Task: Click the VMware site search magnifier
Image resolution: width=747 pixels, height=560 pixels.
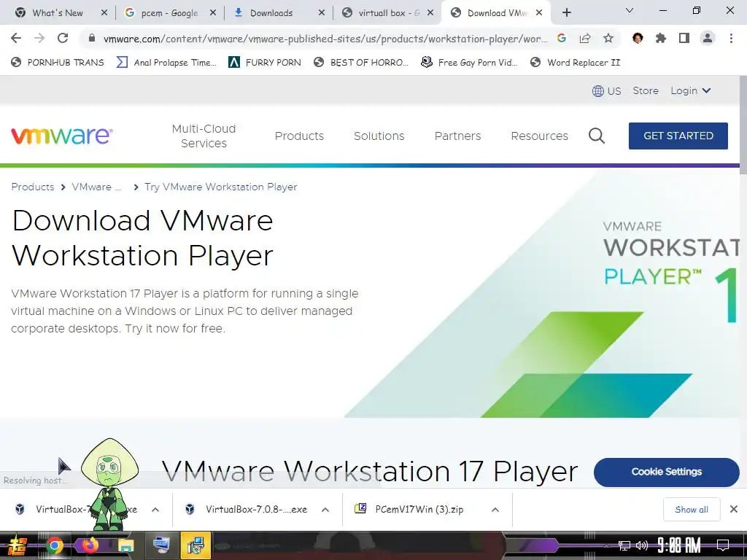Action: tap(597, 136)
